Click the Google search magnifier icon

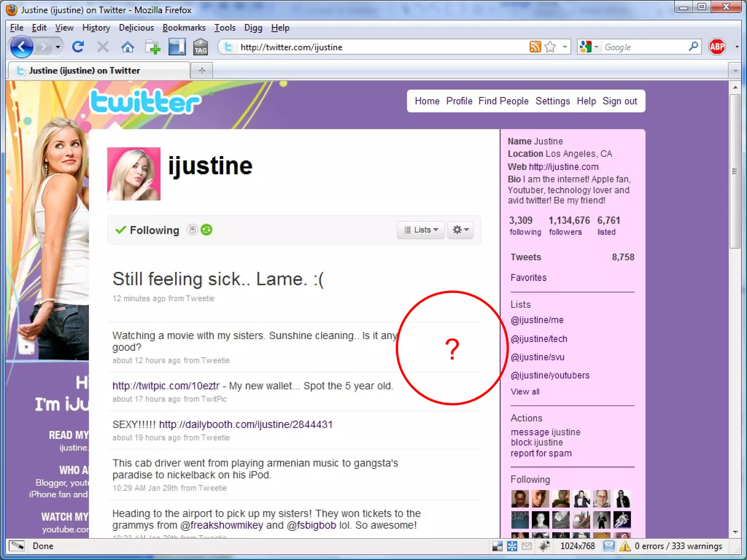(693, 47)
